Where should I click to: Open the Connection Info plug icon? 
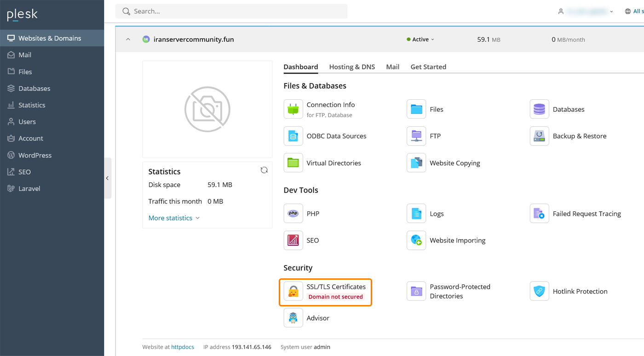pyautogui.click(x=293, y=109)
